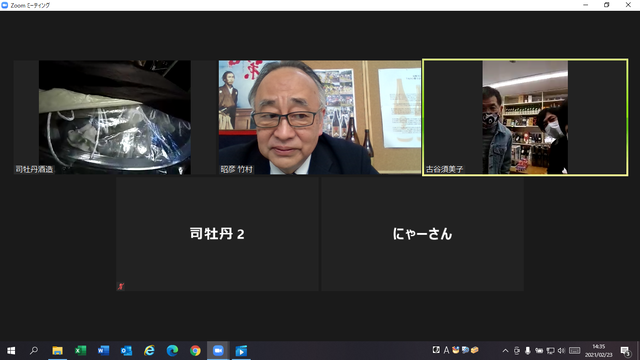Image resolution: width=640 pixels, height=360 pixels.
Task: Select the 古谷須美子 active speaker tile
Action: [525, 118]
